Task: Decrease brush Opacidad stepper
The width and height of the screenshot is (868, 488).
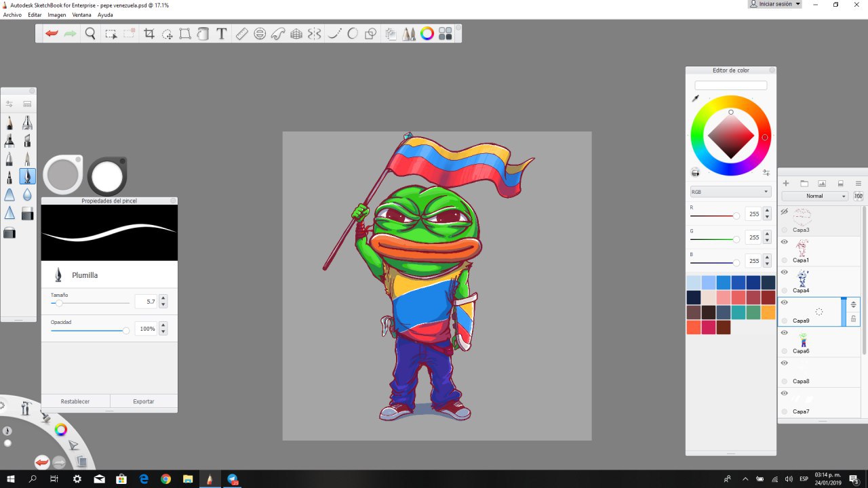Action: (x=163, y=332)
